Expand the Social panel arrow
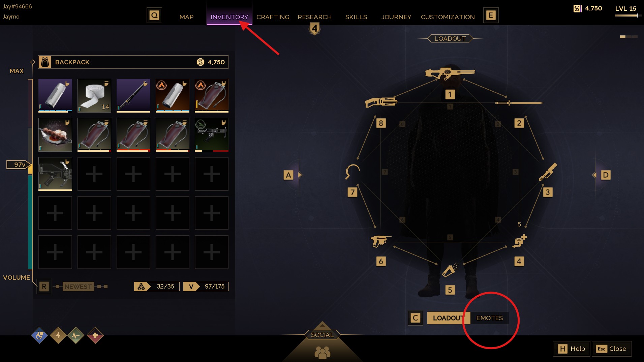 point(322,325)
